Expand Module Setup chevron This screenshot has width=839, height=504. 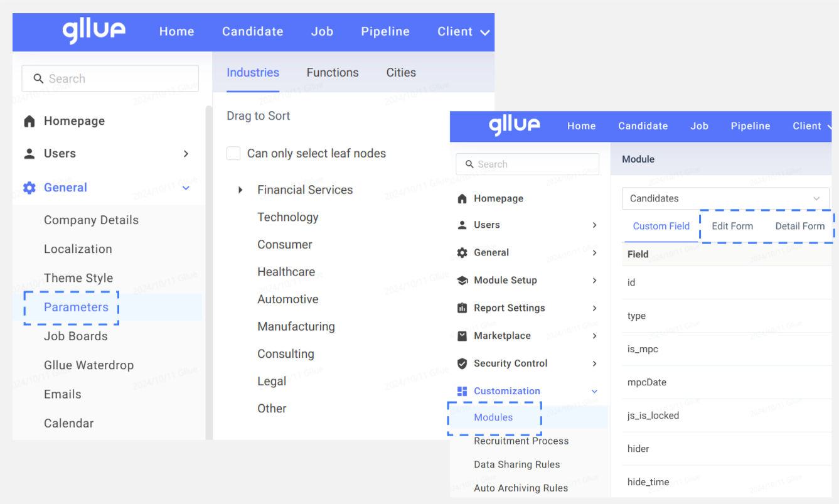coord(594,281)
